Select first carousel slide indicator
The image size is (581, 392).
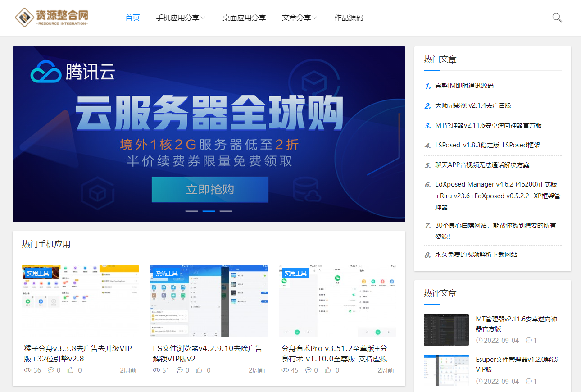point(192,211)
